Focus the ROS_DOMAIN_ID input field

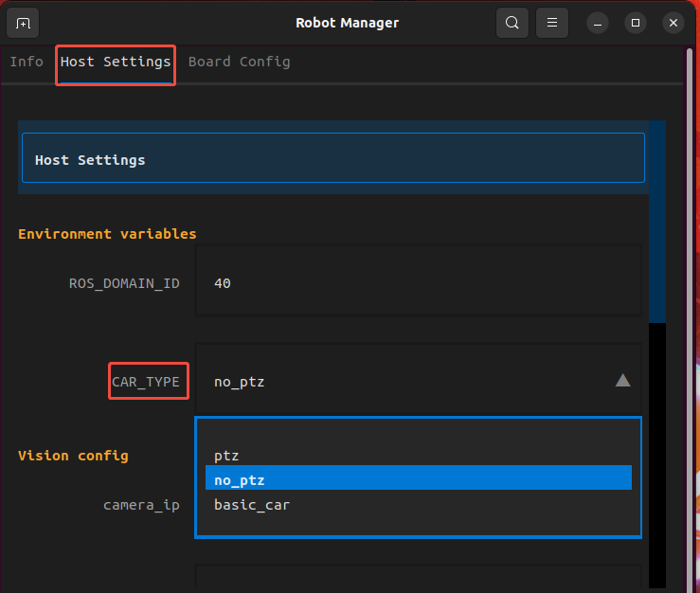[419, 282]
